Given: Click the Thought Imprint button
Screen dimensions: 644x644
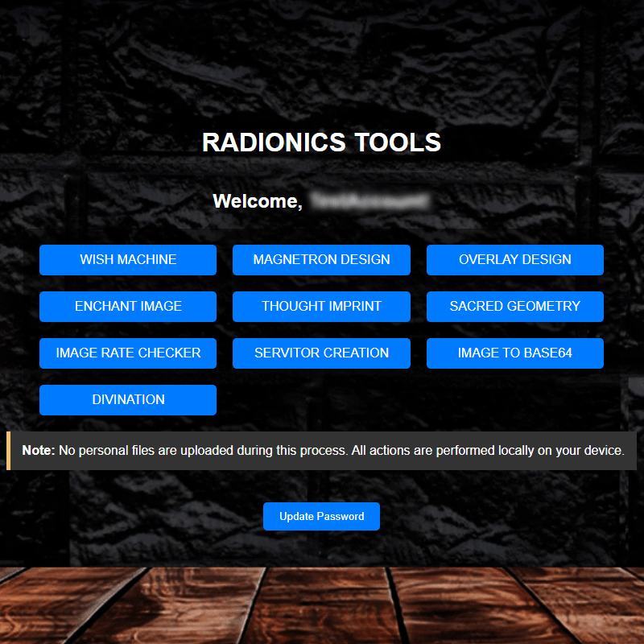Looking at the screenshot, I should pyautogui.click(x=321, y=307).
